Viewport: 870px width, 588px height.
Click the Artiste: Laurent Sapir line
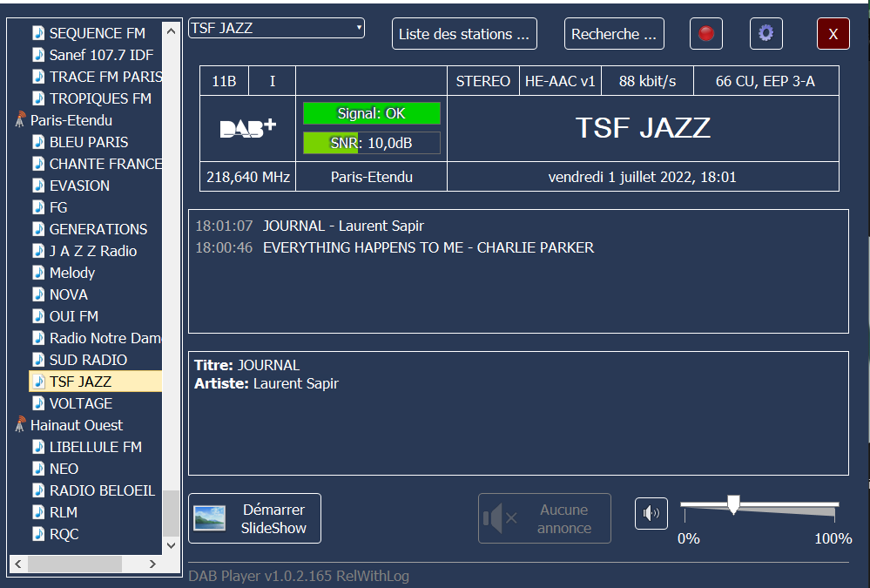(266, 383)
